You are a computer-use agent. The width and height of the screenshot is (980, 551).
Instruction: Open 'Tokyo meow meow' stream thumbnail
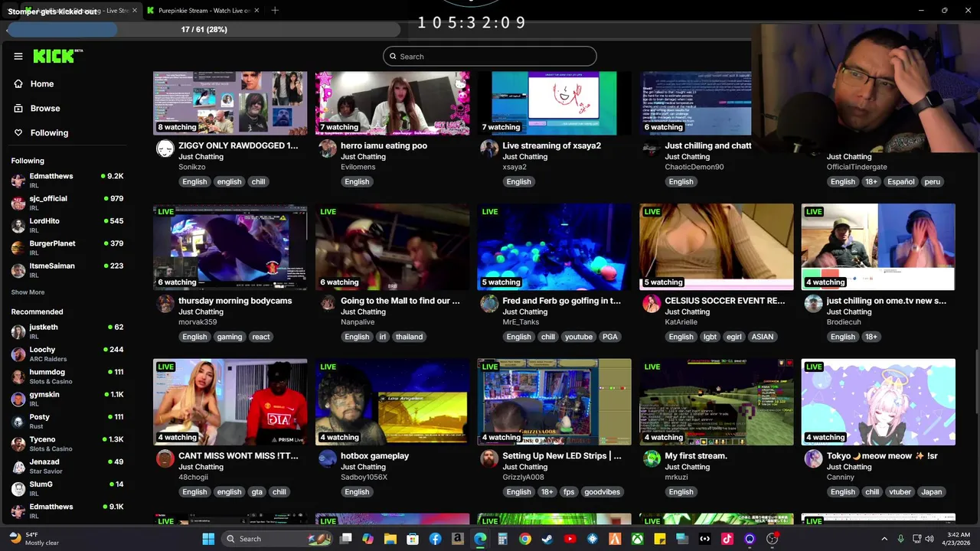point(878,402)
